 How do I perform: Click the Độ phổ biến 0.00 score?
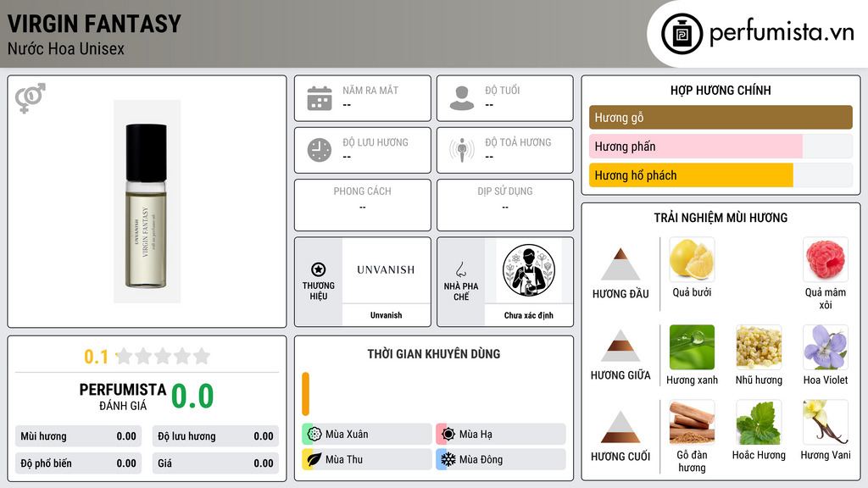click(x=78, y=463)
